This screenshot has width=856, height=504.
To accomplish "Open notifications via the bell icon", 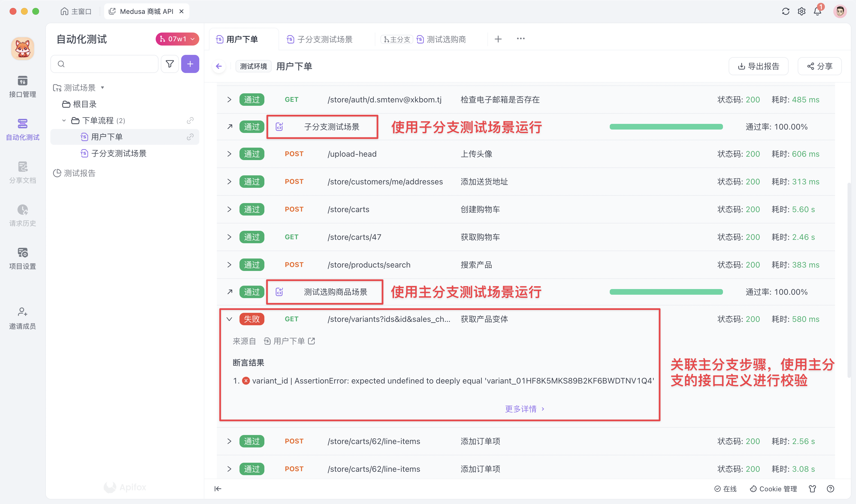I will click(817, 11).
